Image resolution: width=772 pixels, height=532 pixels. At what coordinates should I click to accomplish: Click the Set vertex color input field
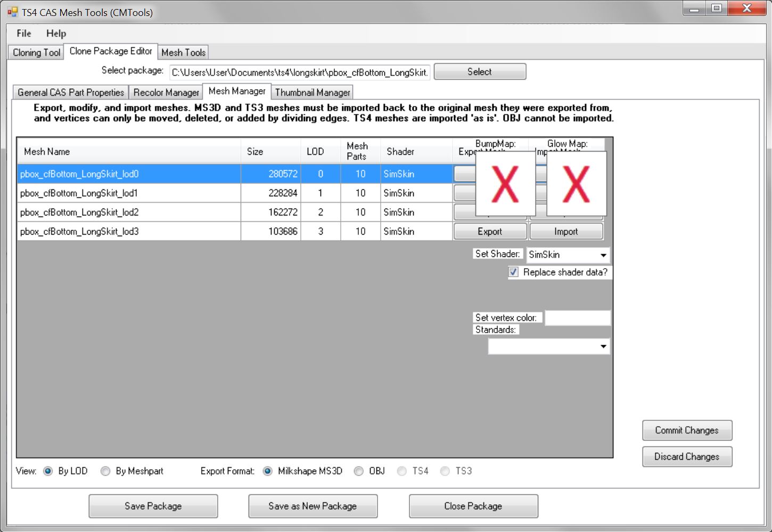coord(578,317)
